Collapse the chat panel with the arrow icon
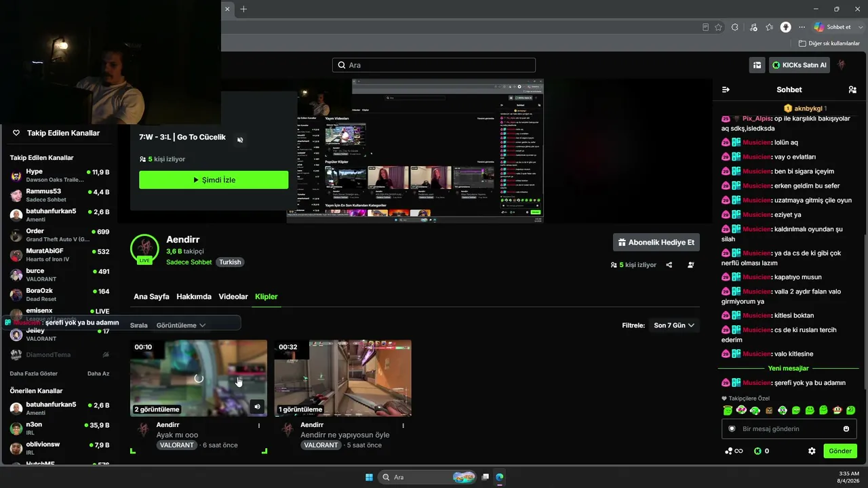Viewport: 868px width, 488px height. pyautogui.click(x=726, y=89)
